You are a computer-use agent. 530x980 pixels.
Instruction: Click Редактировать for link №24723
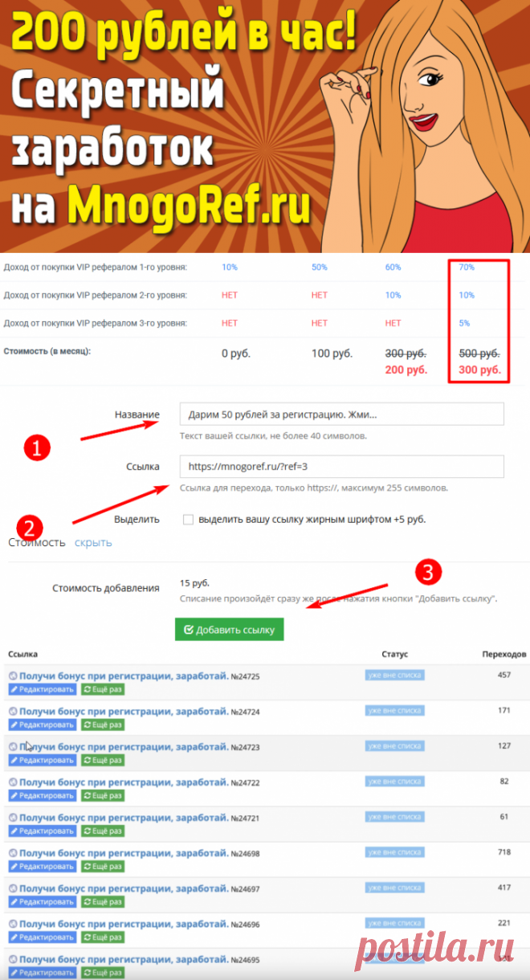tap(43, 760)
